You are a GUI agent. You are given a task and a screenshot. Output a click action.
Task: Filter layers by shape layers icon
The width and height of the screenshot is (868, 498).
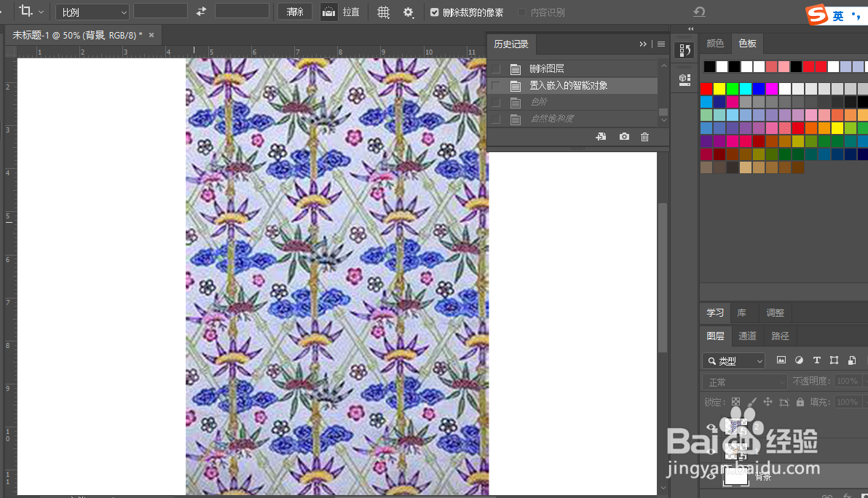835,360
